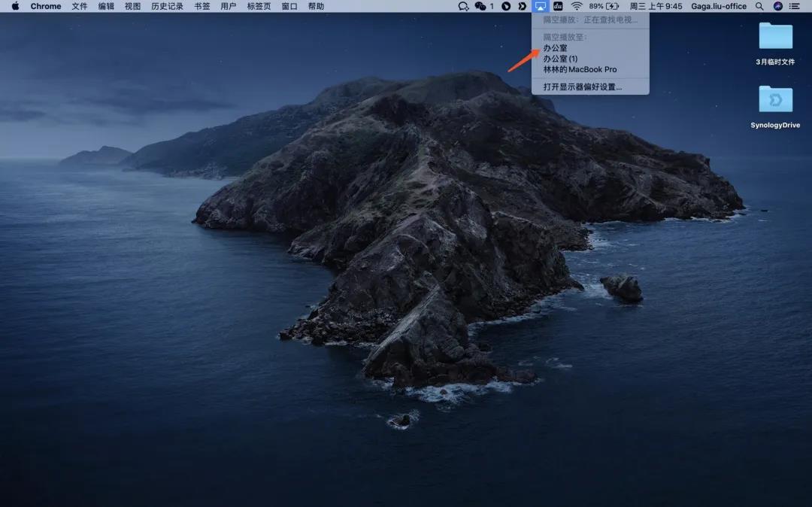Select 办公室 AirPlay device

tap(555, 48)
